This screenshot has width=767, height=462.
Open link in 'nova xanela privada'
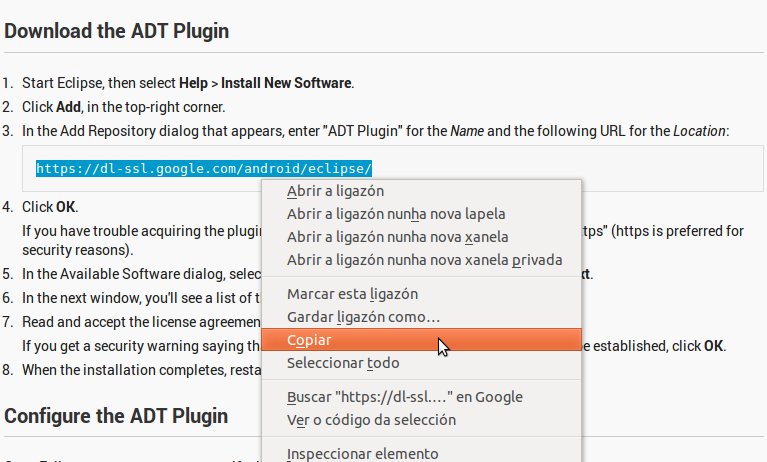(422, 260)
